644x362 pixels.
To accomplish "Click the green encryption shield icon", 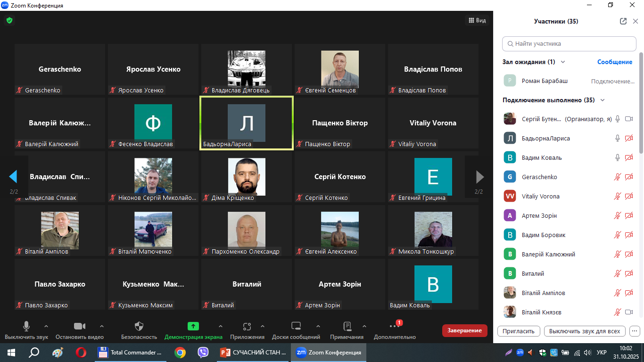I will click(9, 20).
